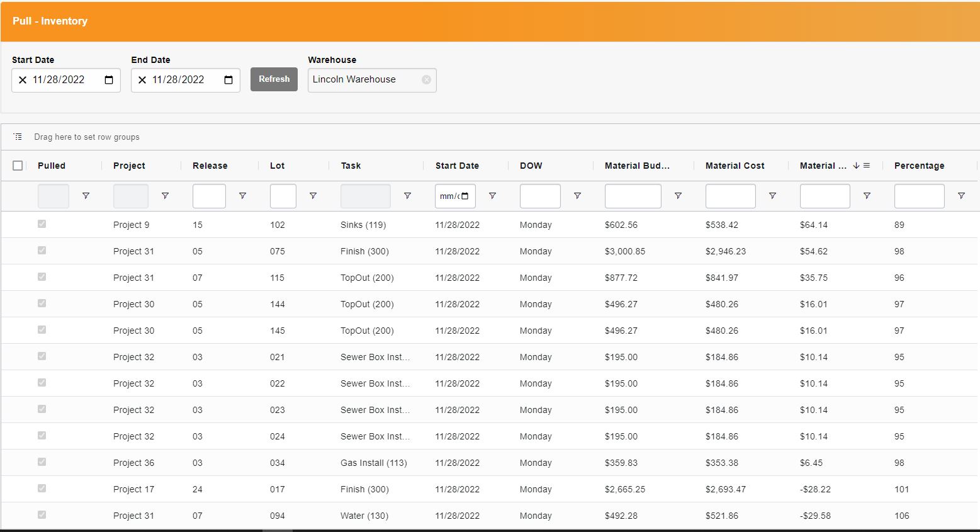Open the Start Date column filter icon
Screen dimensions: 980x532
tap(492, 196)
